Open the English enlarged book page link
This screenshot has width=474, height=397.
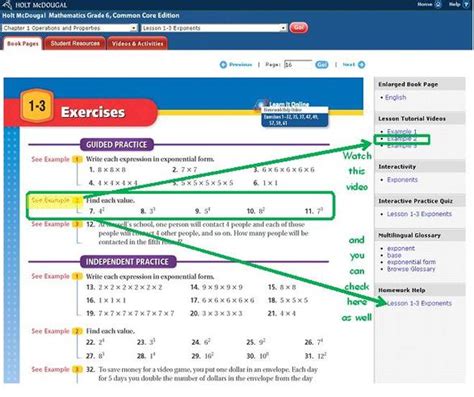[395, 97]
